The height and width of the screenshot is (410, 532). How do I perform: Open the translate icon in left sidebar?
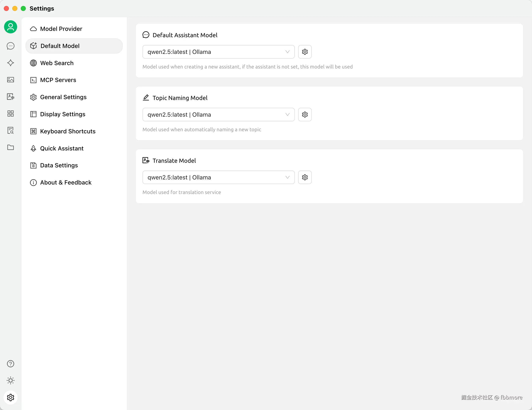click(x=11, y=97)
